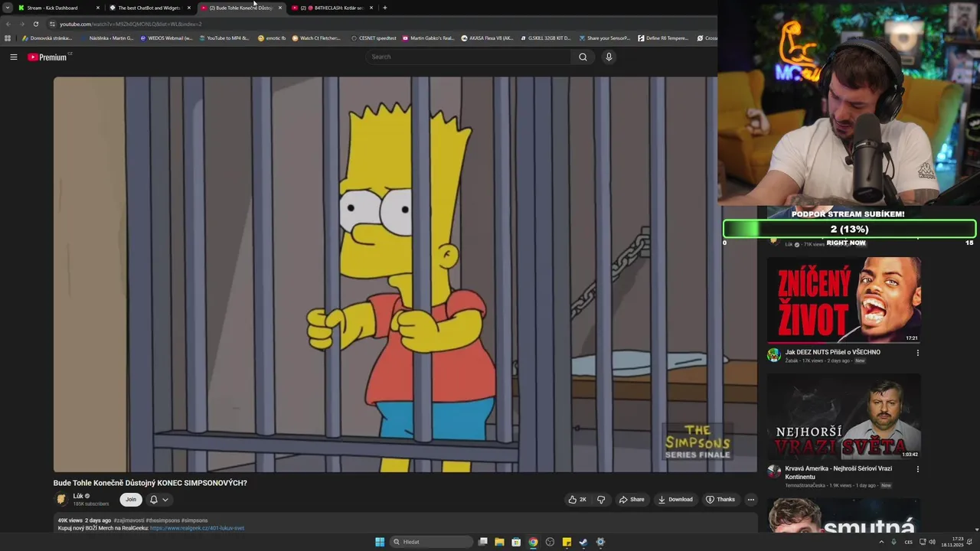Focus the YouTube search field
980x551 pixels.
[x=469, y=57]
